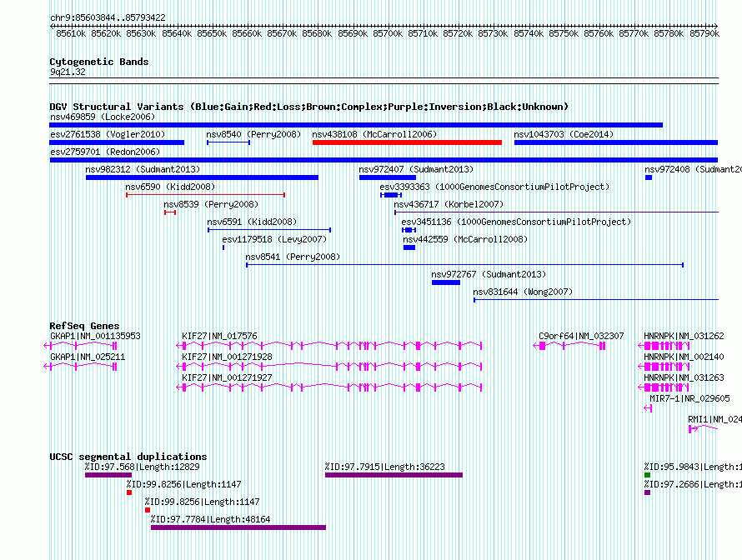Select the nsv6590 (Kidd2008) label
This screenshot has width=742, height=560.
pos(170,187)
